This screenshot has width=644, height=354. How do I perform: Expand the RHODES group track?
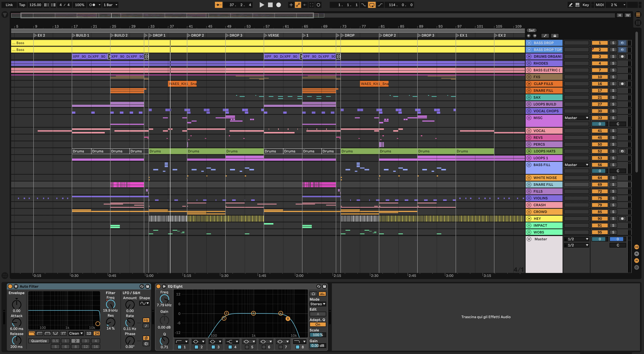coord(529,63)
